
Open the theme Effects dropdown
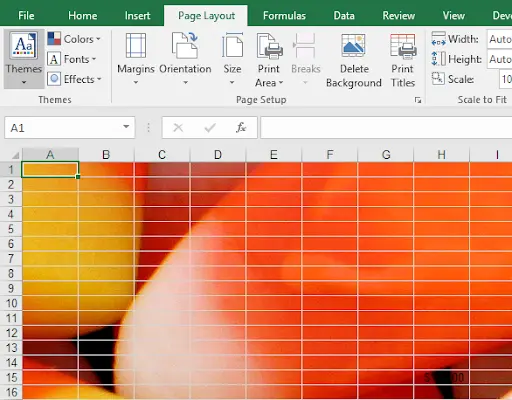click(x=74, y=79)
